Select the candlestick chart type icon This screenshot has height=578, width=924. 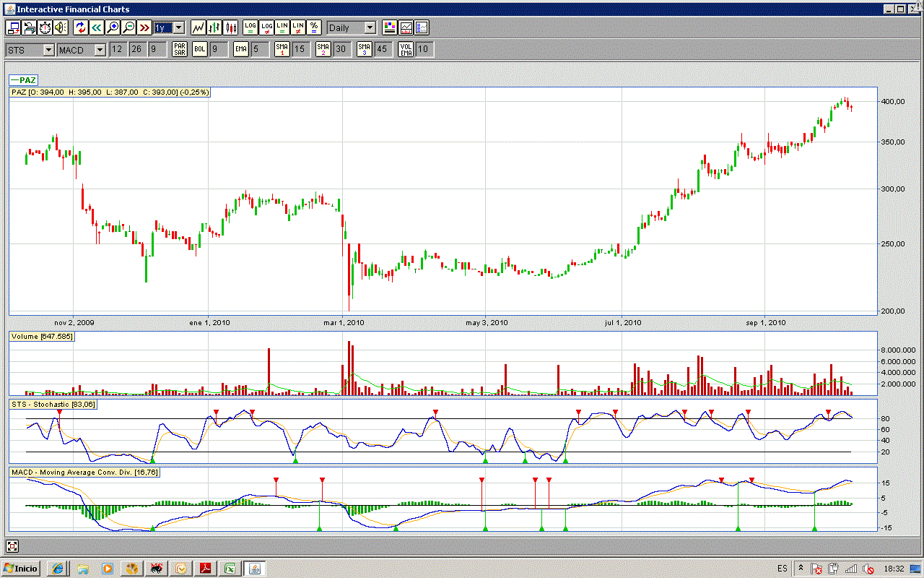coord(230,27)
